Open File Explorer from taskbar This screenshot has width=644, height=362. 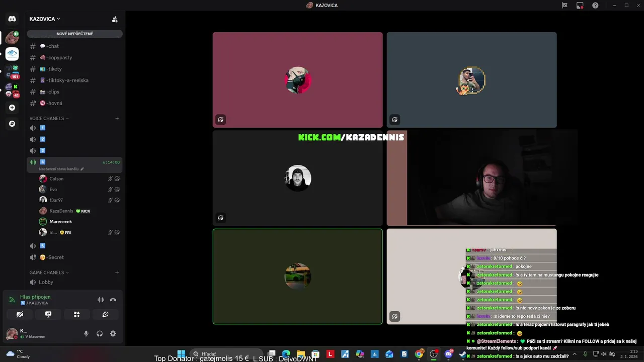[301, 354]
